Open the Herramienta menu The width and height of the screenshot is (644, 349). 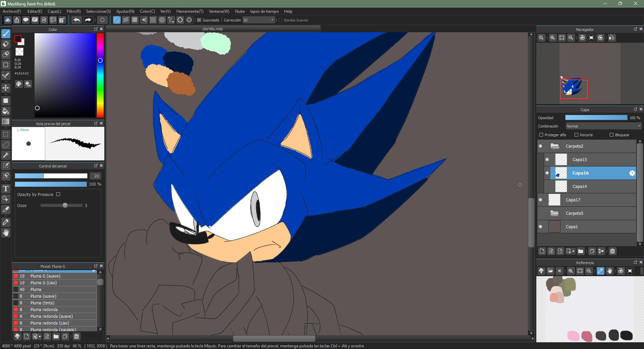click(190, 11)
